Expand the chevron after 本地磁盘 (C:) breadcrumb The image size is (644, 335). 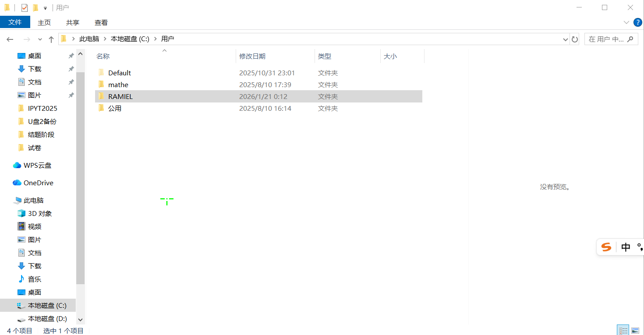156,39
